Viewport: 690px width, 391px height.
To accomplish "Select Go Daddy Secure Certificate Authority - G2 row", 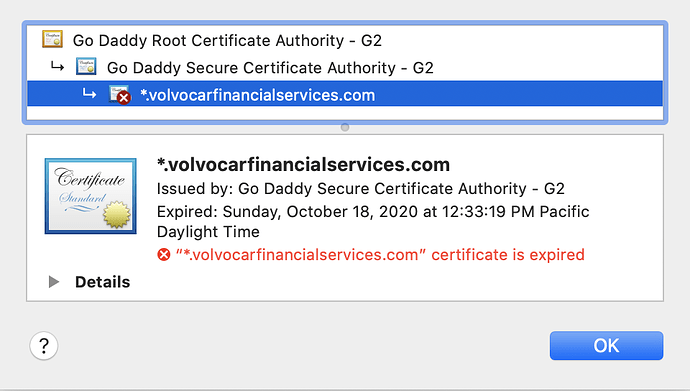I will coord(345,67).
